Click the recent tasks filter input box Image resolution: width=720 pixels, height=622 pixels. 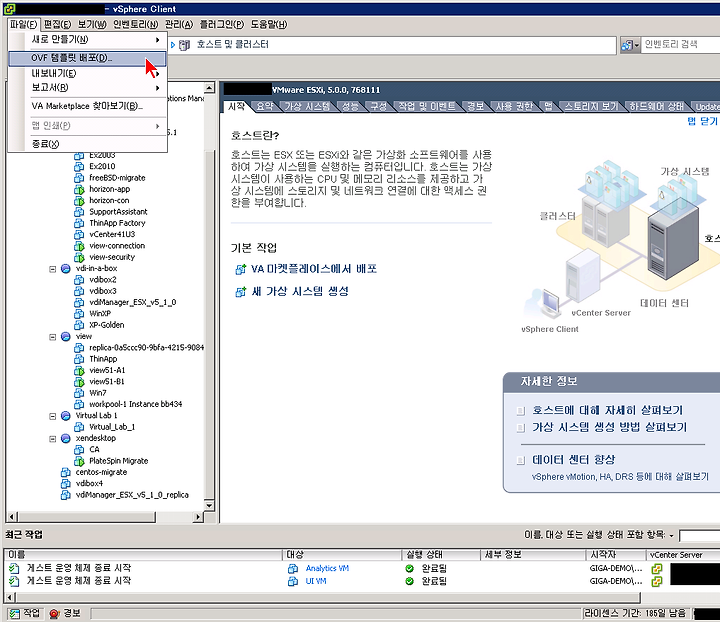click(700, 535)
